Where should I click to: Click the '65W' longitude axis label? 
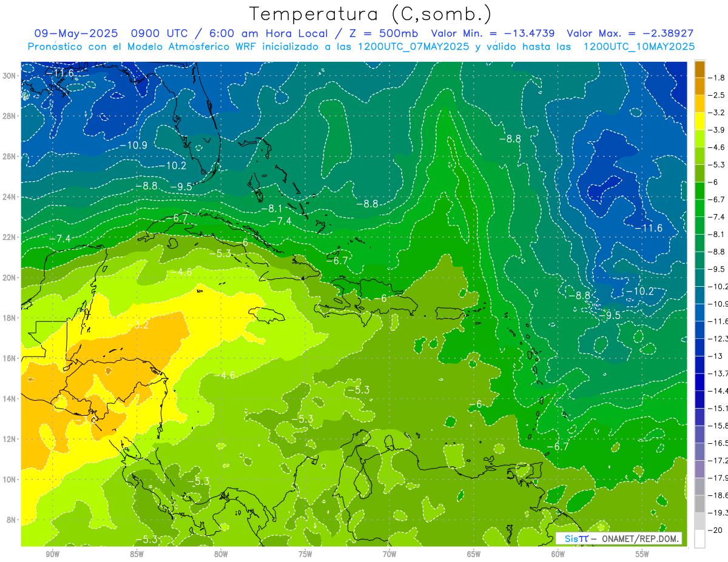point(474,554)
